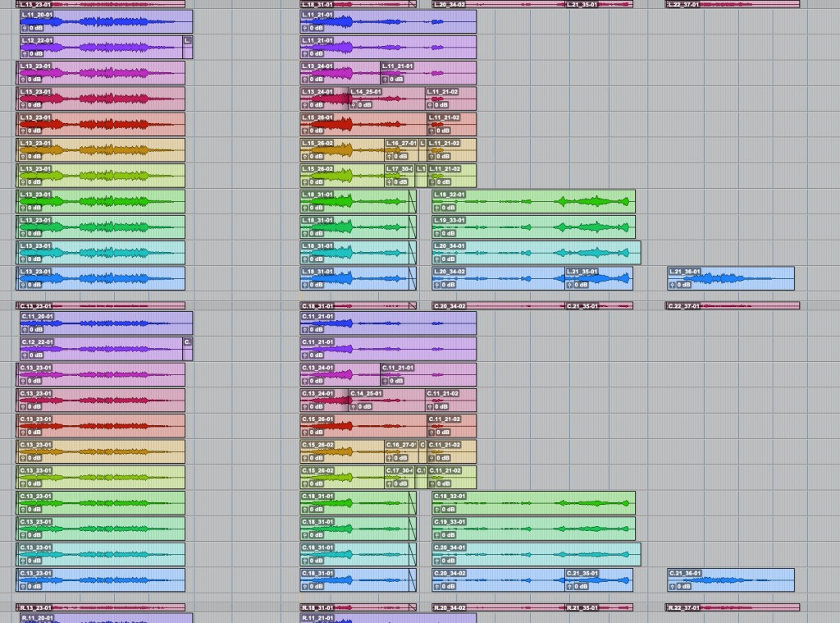Click clip gain icon on L.19_33-01 clip
840x623 pixels.
pos(438,233)
